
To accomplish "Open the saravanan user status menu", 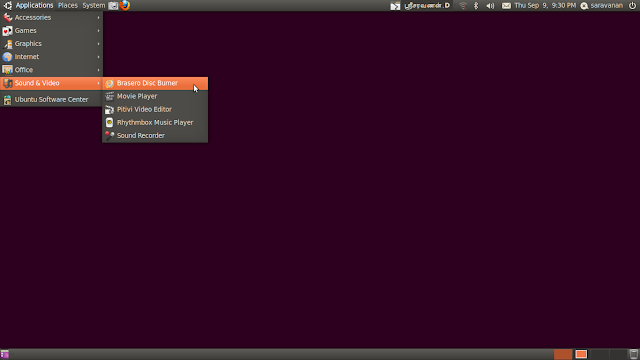I will (602, 5).
